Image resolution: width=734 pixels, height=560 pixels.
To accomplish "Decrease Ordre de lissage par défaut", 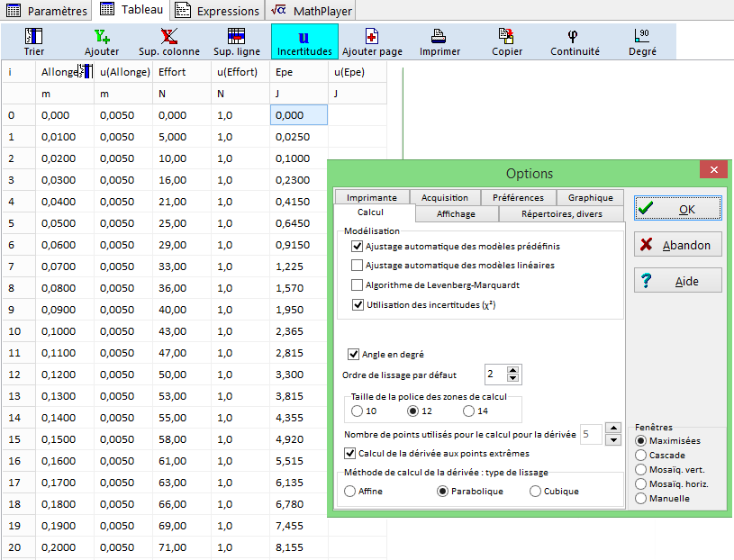I will point(513,378).
